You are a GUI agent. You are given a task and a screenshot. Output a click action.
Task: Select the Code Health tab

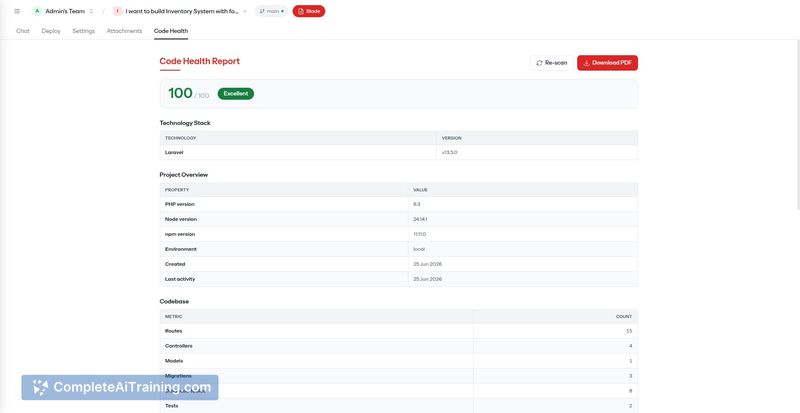pyautogui.click(x=171, y=31)
